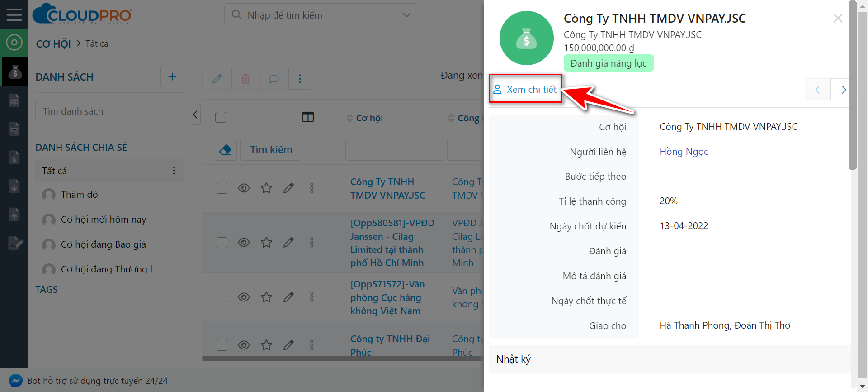Focus the Nhập để tìm kiếm search box
Screen dimensions: 868x392
[x=321, y=15]
